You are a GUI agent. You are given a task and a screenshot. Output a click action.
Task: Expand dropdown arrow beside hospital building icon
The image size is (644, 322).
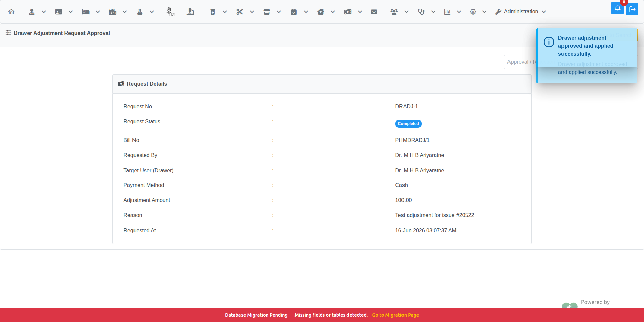(x=125, y=12)
